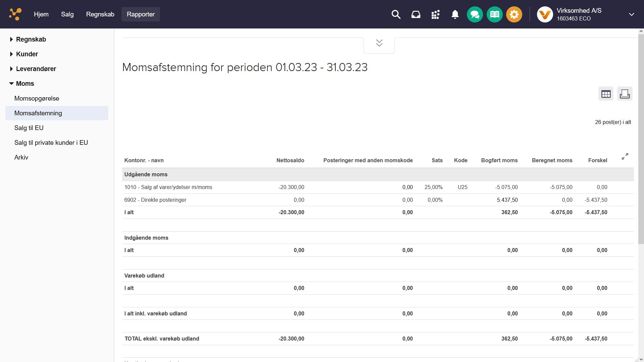This screenshot has width=644, height=362.
Task: Open the orange settings gear icon
Action: pos(514,14)
